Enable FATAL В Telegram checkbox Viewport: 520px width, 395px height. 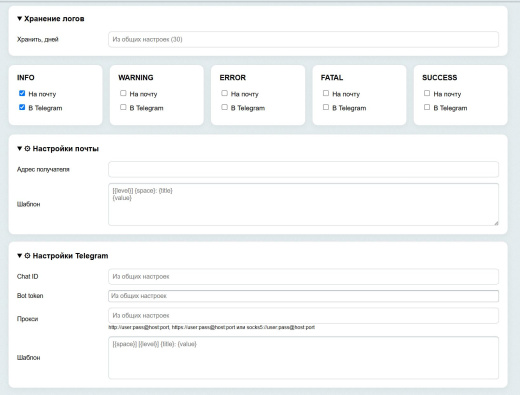point(326,107)
